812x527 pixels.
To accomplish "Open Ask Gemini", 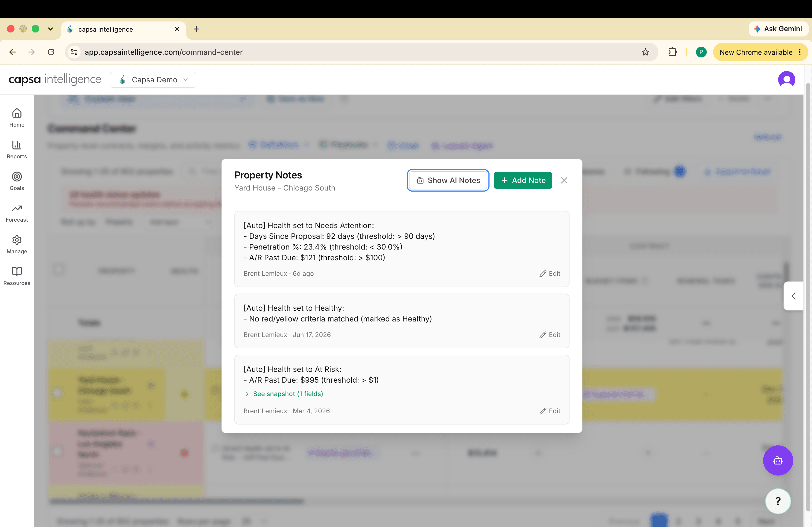I will 778,29.
